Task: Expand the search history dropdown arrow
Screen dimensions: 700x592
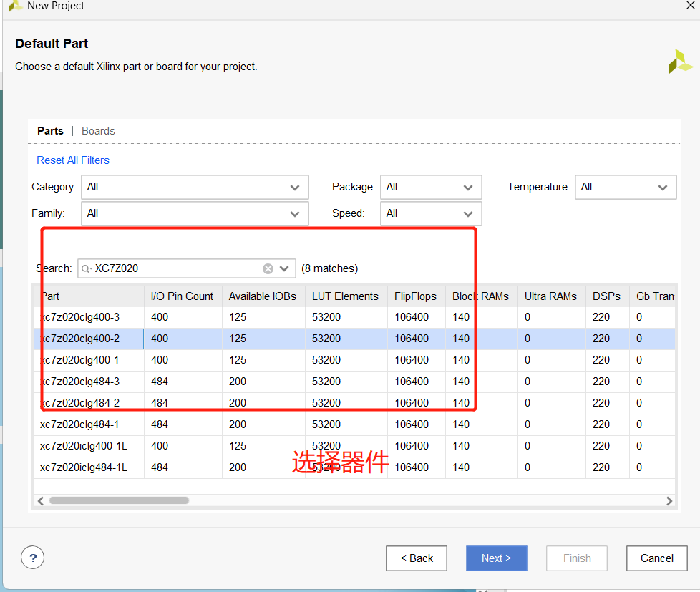Action: click(x=284, y=268)
